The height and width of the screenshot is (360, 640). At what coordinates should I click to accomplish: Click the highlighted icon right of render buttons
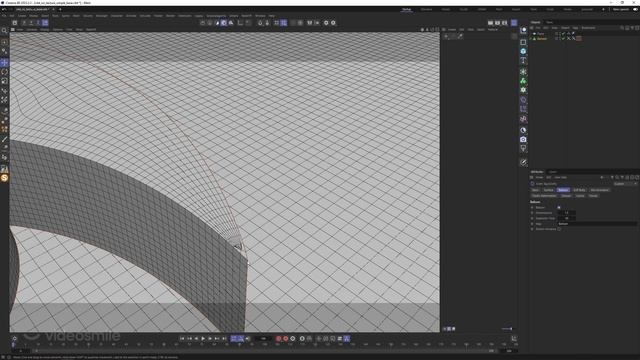(x=514, y=23)
